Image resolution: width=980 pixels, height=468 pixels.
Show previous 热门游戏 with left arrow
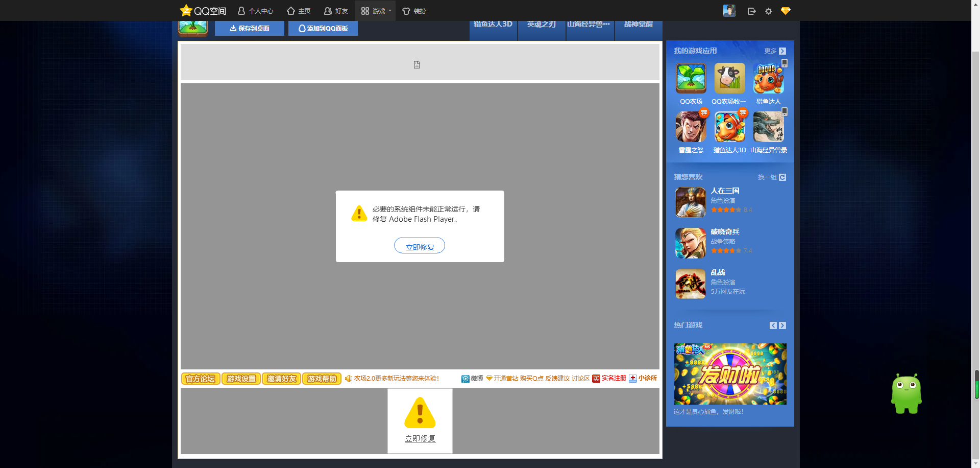(773, 325)
